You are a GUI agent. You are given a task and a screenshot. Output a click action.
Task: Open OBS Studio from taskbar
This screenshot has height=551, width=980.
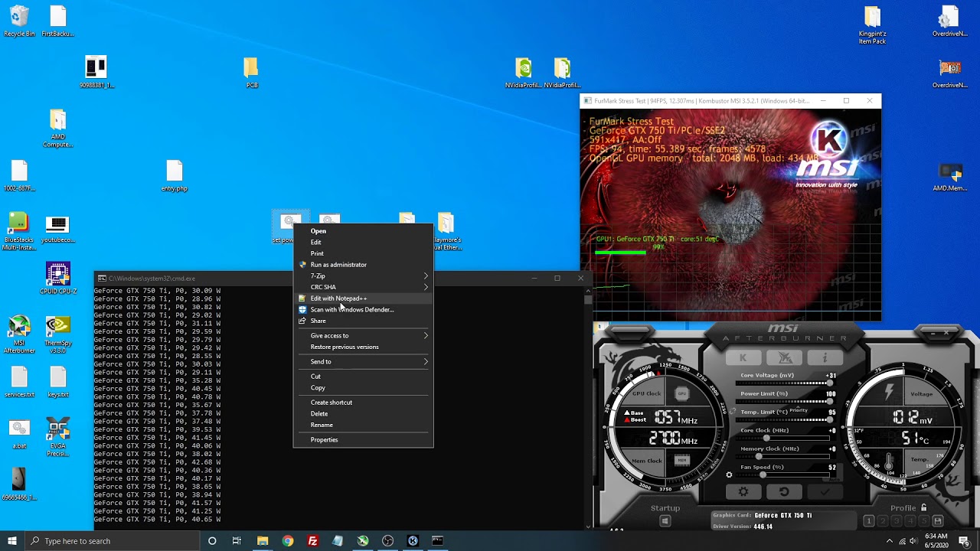click(387, 541)
